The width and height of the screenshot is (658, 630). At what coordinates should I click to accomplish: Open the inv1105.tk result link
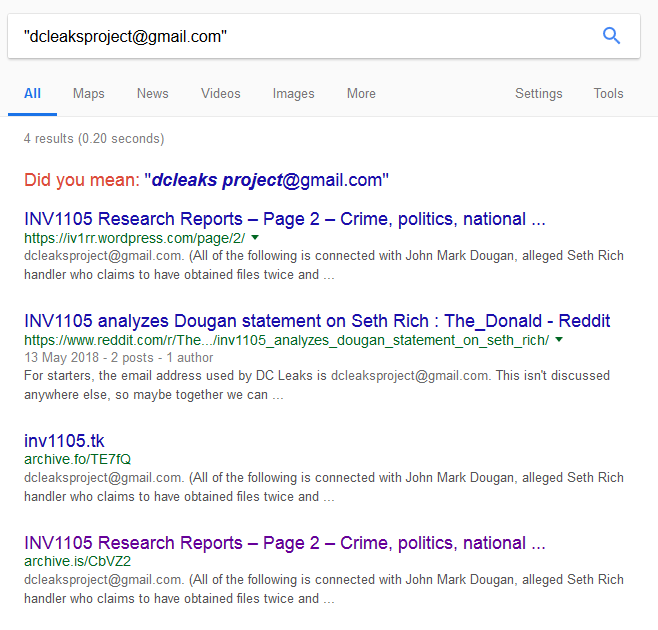pos(64,441)
